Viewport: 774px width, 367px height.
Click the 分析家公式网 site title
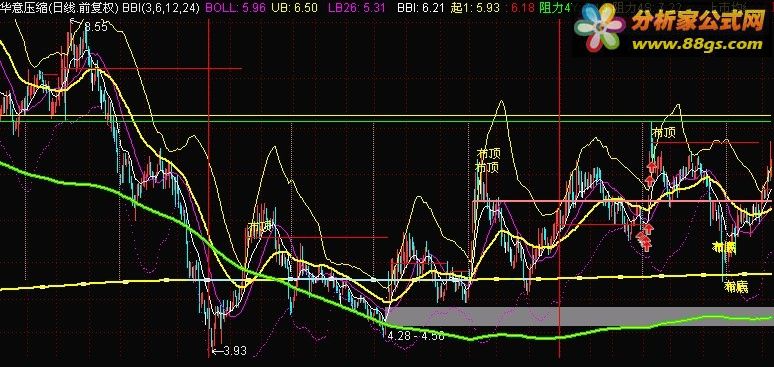[x=698, y=21]
